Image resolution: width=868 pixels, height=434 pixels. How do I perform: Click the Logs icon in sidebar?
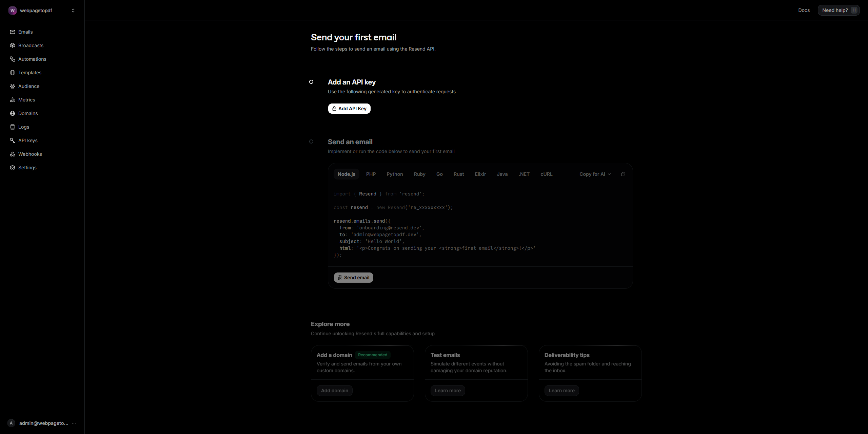(x=13, y=127)
